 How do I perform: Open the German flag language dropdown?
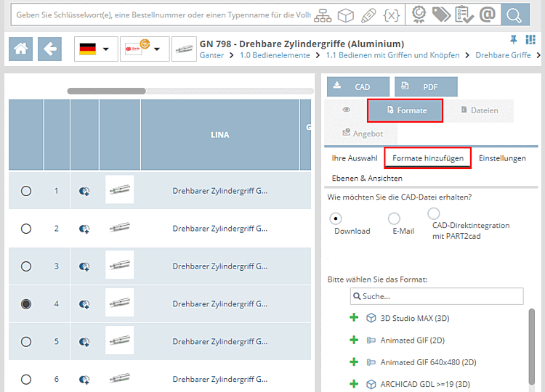(x=96, y=49)
